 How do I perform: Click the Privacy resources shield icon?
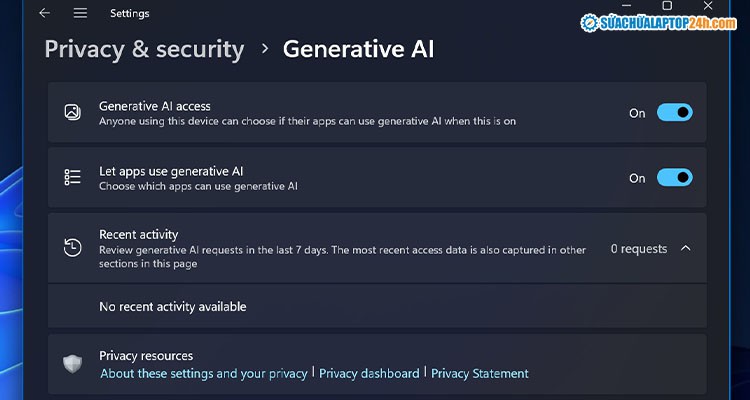(x=72, y=364)
